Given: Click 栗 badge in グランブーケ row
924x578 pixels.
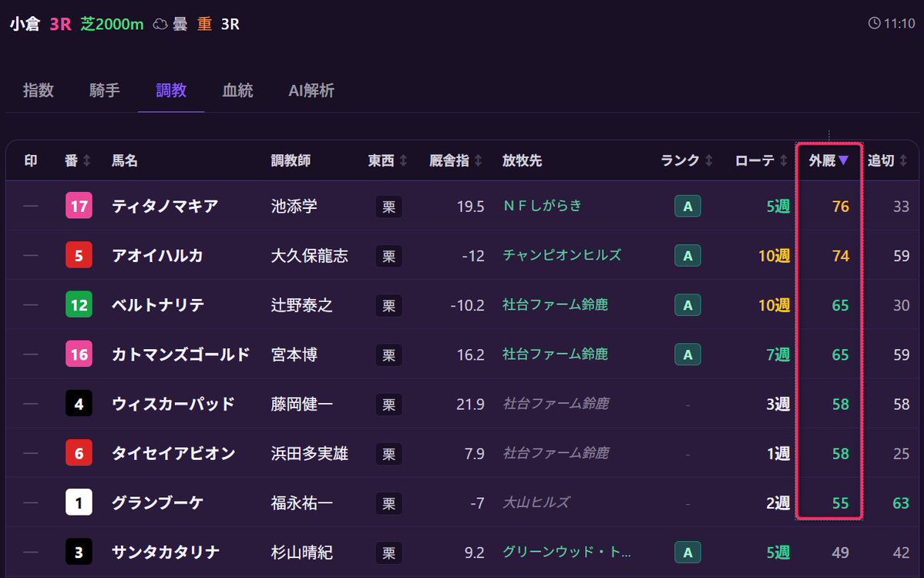Looking at the screenshot, I should 389,504.
